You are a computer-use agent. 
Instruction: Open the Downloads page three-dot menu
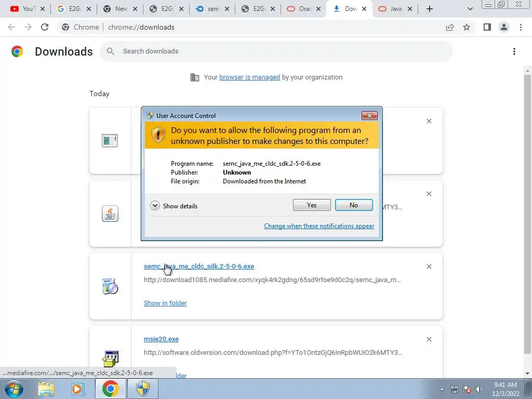tap(514, 51)
